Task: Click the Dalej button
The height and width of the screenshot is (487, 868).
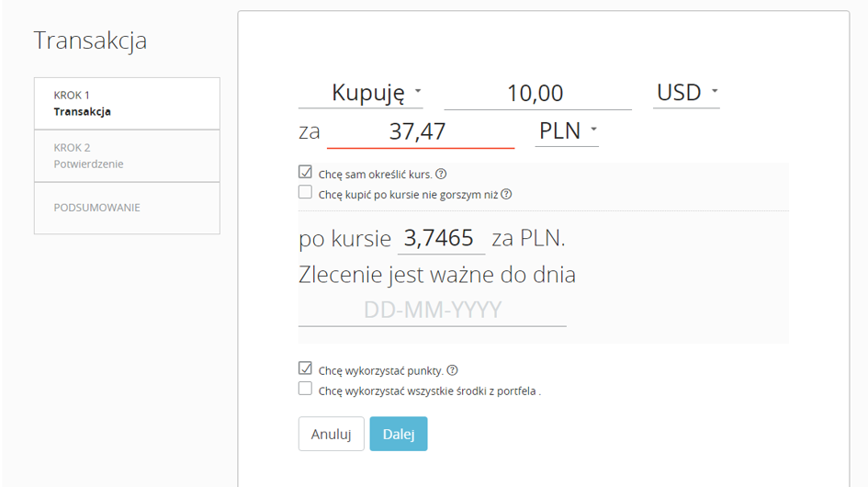Action: [x=399, y=434]
